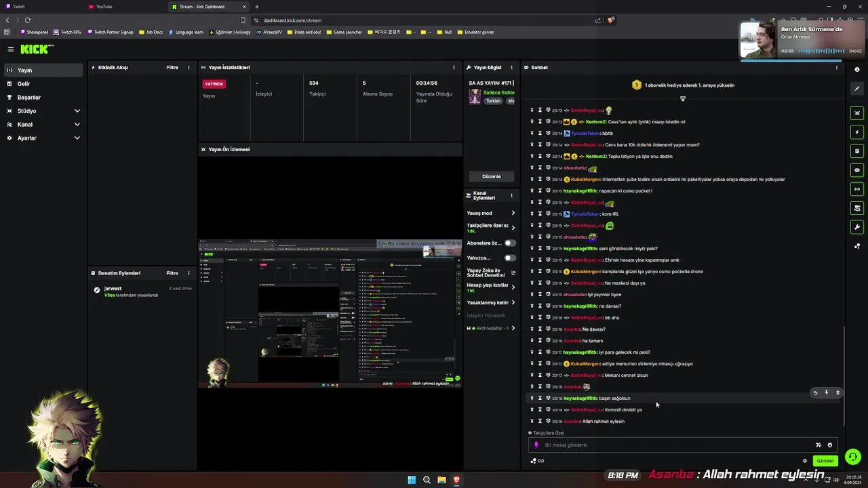The image size is (868, 488).
Task: Open File Explorer from taskbar
Action: (x=441, y=480)
